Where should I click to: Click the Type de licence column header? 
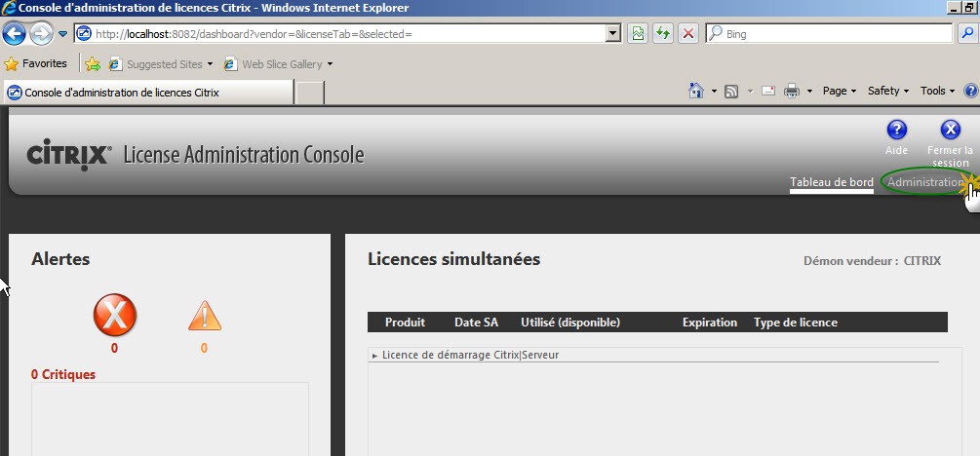pyautogui.click(x=796, y=323)
